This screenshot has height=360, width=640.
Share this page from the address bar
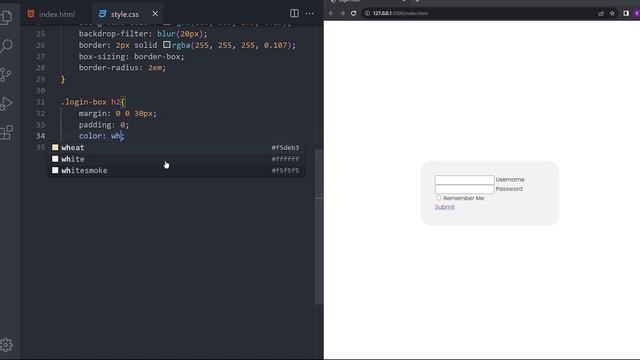[601, 13]
